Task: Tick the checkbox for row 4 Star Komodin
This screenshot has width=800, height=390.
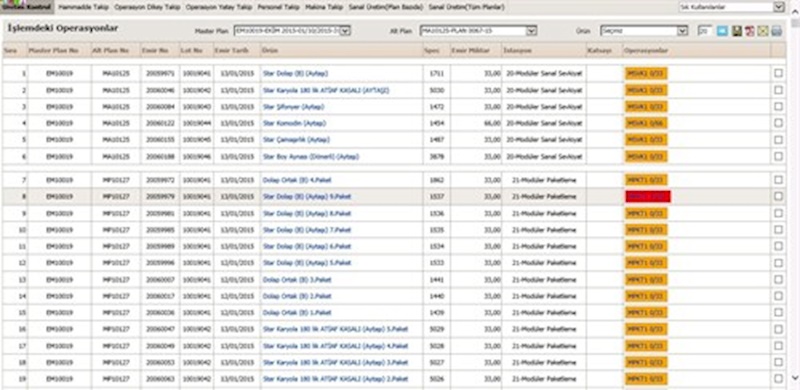Action: point(778,123)
